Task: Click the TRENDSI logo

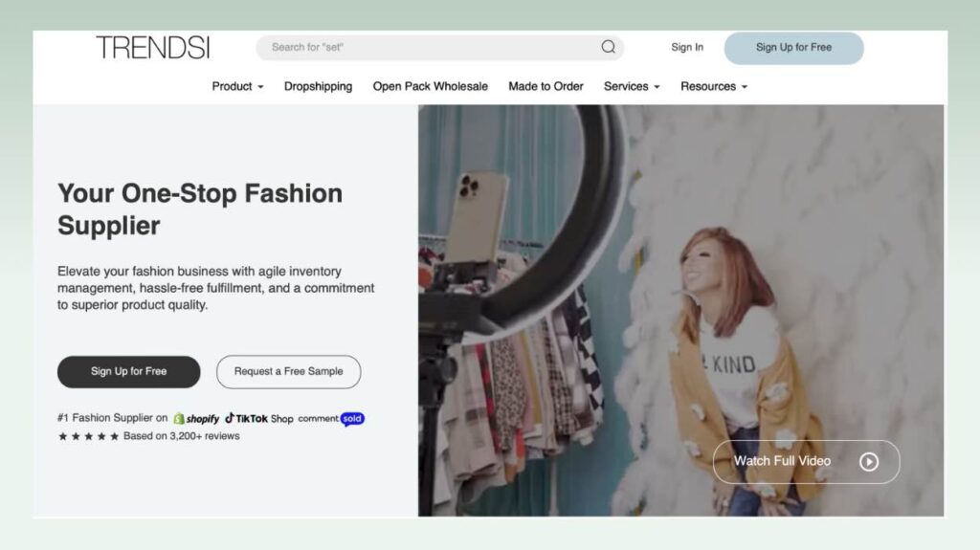Action: (x=153, y=48)
